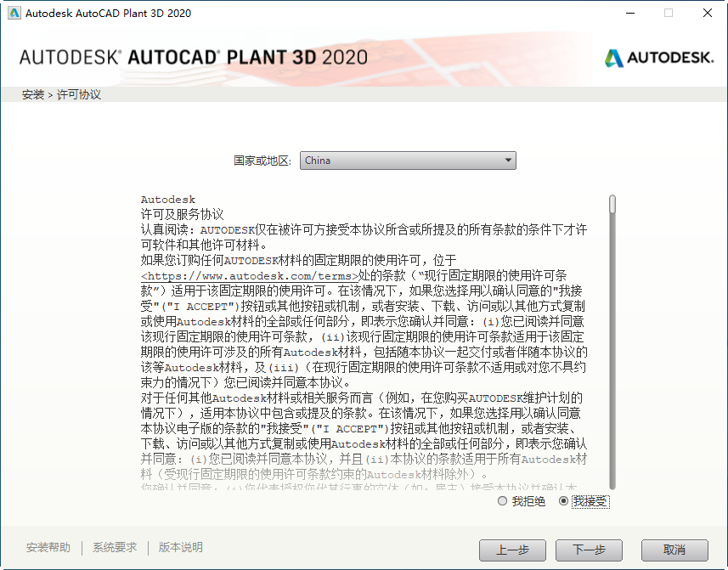Click the Autodesk first line of agreement
Image resolution: width=728 pixels, height=570 pixels.
coord(168,200)
